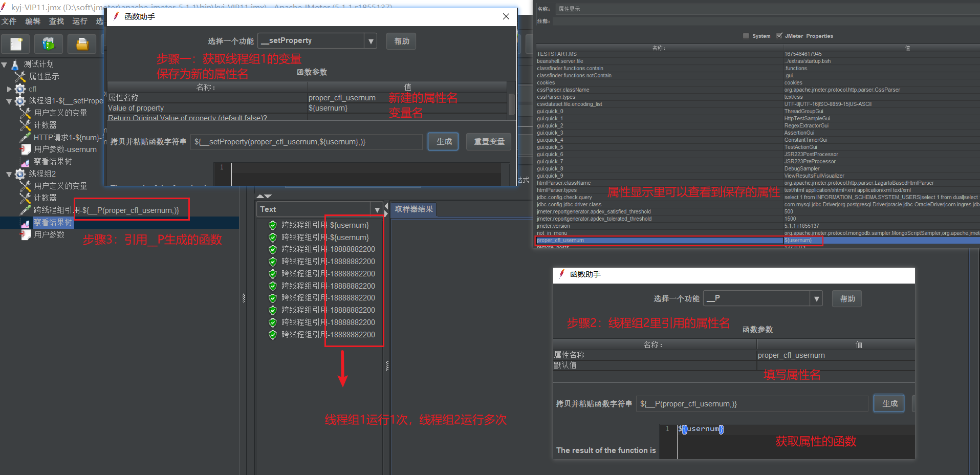This screenshot has width=980, height=475.
Task: Select the csvdataset.file.encoding_list property row
Action: 757,104
